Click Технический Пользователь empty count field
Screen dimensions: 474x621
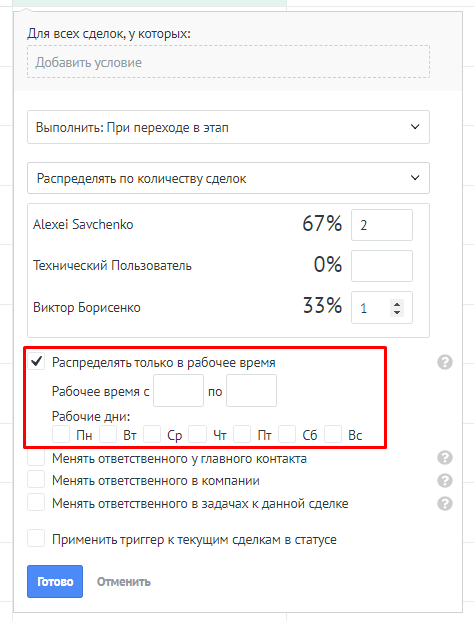click(x=382, y=266)
